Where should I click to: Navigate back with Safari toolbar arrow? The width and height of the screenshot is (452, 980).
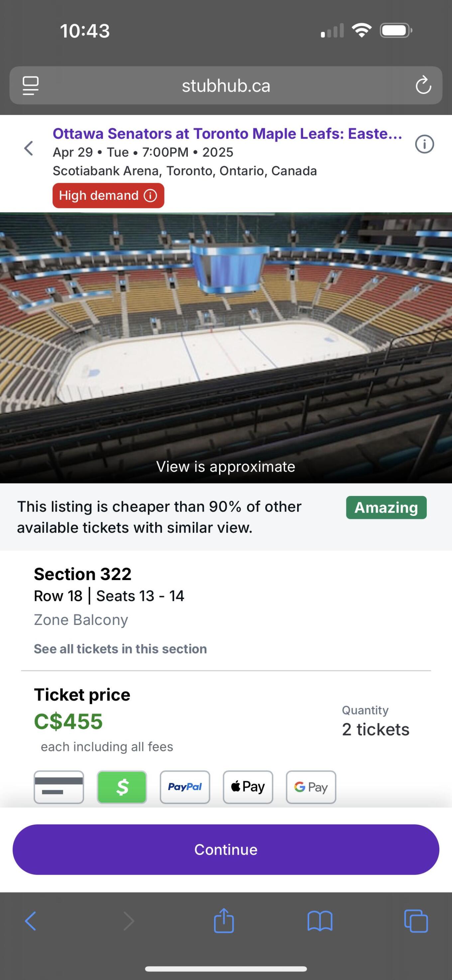point(31,921)
